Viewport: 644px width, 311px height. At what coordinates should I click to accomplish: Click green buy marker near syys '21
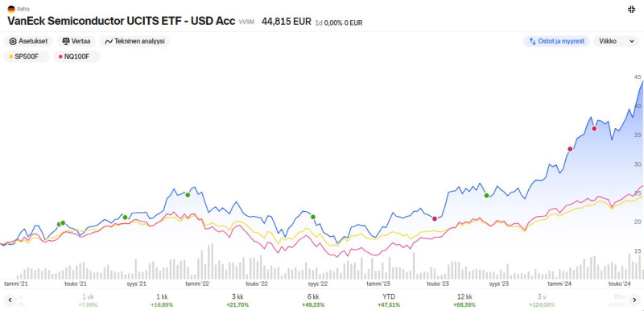(x=126, y=218)
